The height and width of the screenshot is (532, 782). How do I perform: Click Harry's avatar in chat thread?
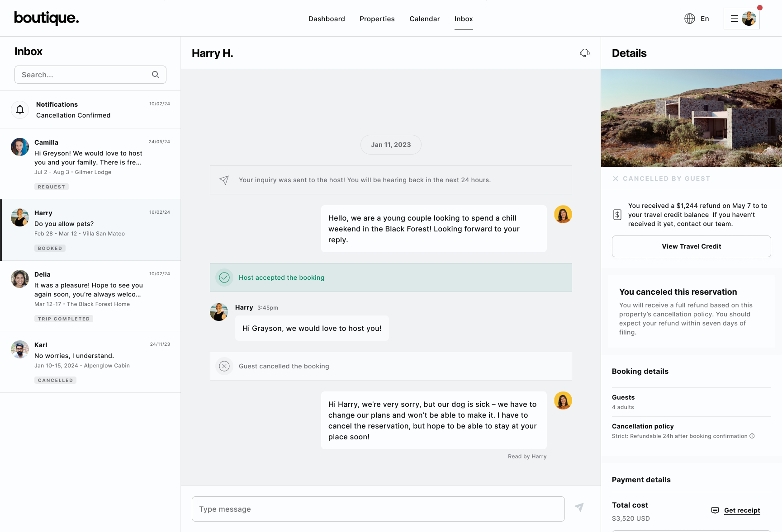[x=219, y=312]
